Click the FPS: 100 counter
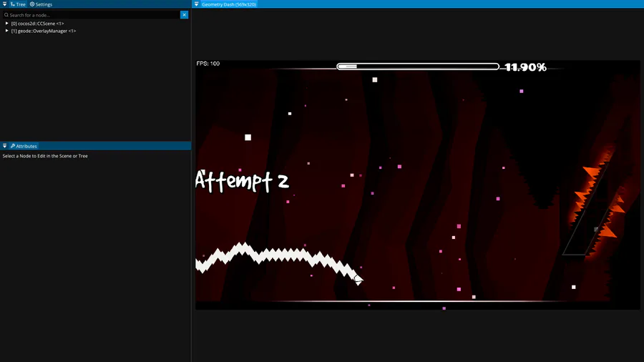The image size is (644, 362). click(x=208, y=64)
